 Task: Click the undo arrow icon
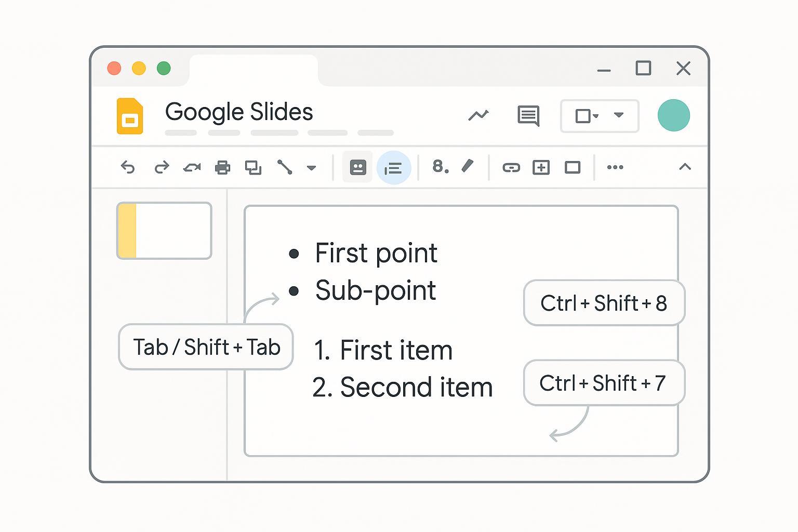tap(128, 167)
